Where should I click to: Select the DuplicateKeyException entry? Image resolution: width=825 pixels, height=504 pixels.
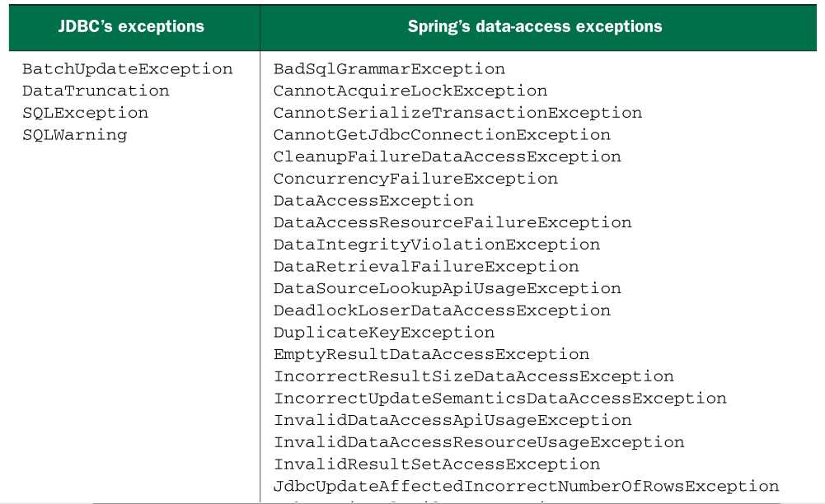coord(383,334)
